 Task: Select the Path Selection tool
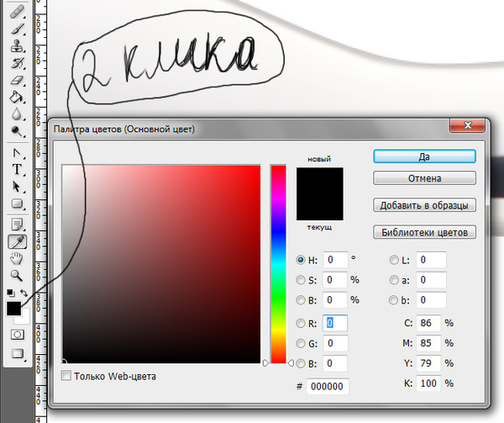pos(17,187)
